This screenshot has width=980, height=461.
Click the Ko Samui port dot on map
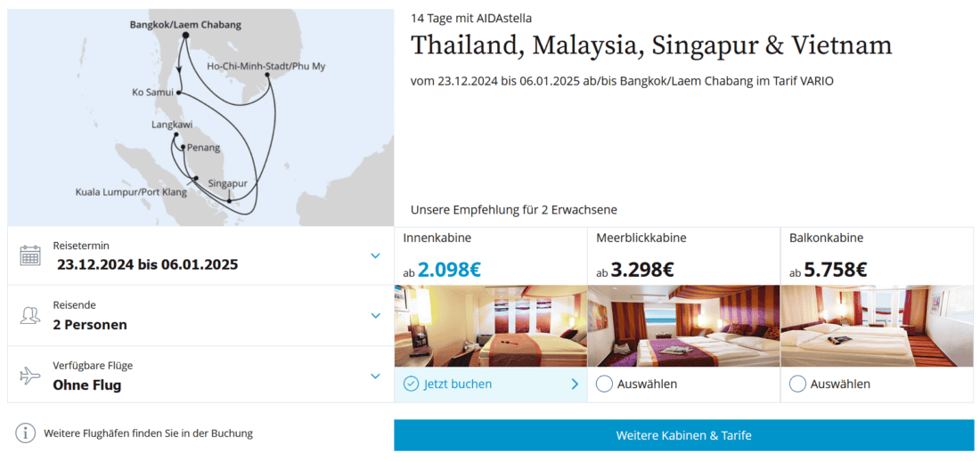(x=179, y=92)
